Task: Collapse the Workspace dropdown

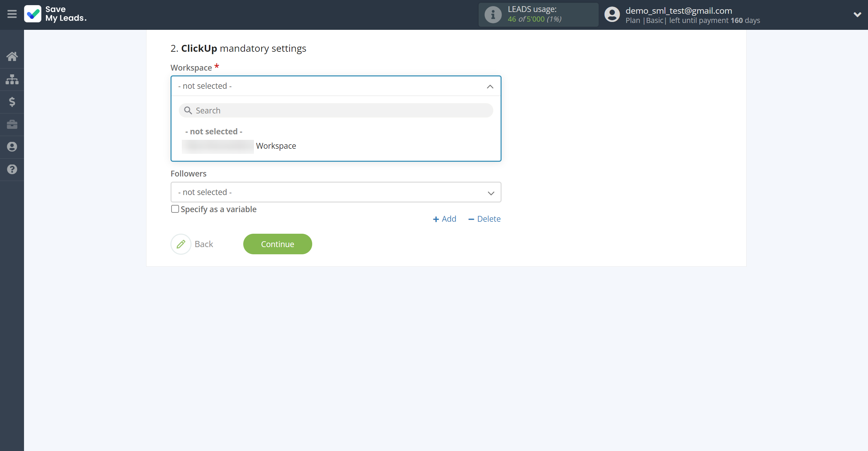Action: coord(490,86)
